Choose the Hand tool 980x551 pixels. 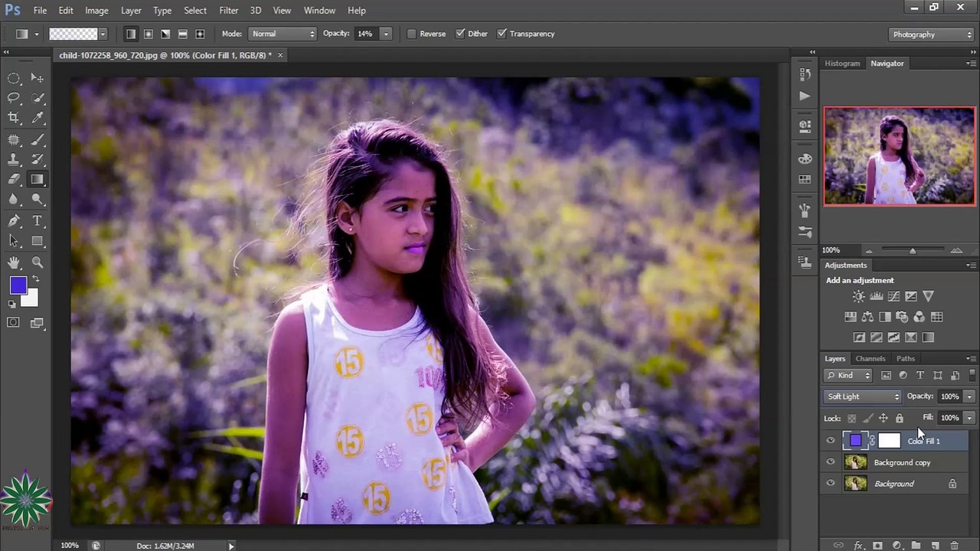point(14,262)
